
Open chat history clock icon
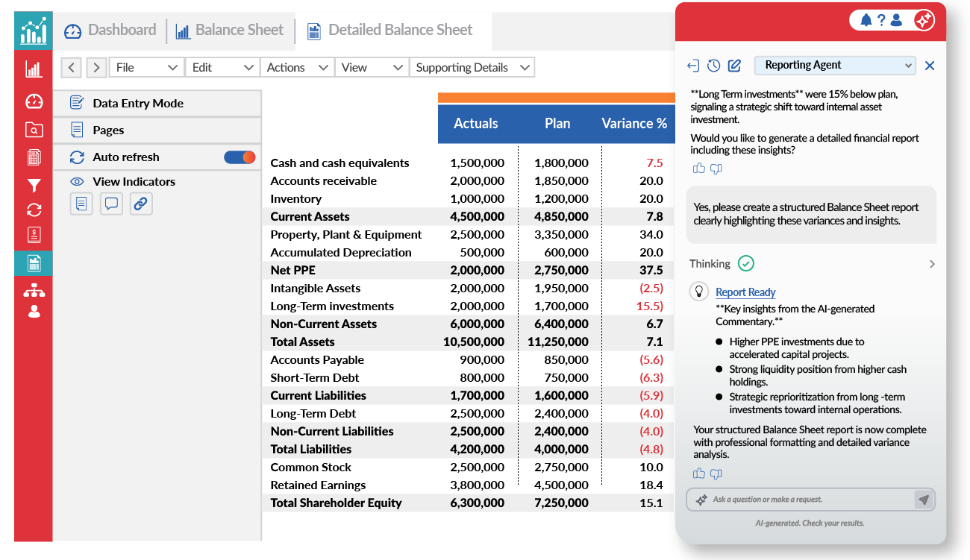click(714, 66)
